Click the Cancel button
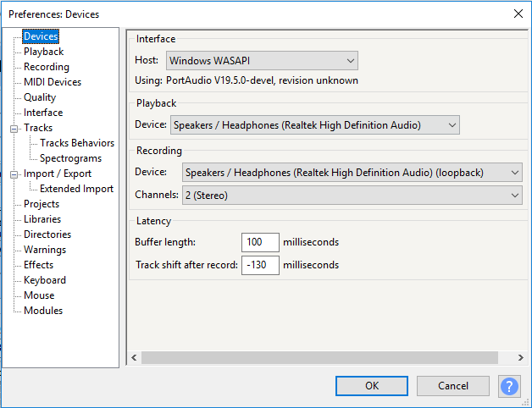The width and height of the screenshot is (532, 408). coord(453,386)
